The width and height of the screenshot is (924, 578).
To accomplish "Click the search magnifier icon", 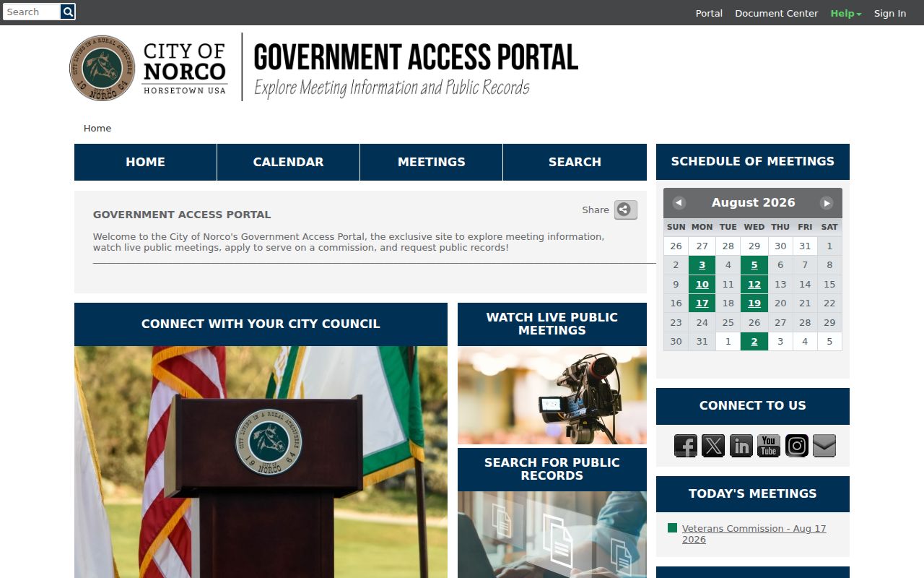I will pyautogui.click(x=68, y=12).
